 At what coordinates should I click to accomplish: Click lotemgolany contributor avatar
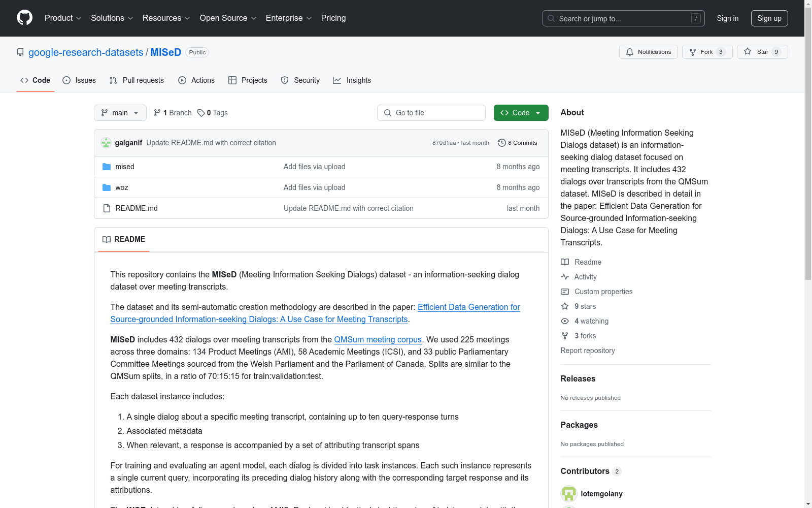[x=569, y=494]
